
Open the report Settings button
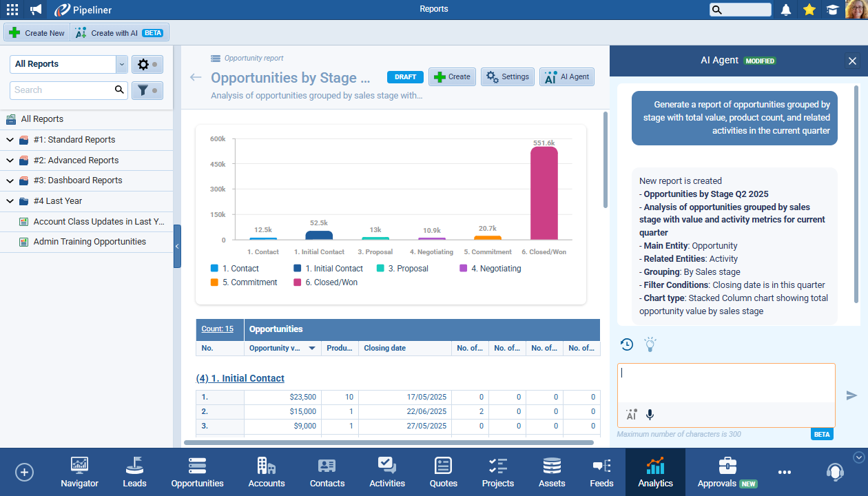[508, 77]
